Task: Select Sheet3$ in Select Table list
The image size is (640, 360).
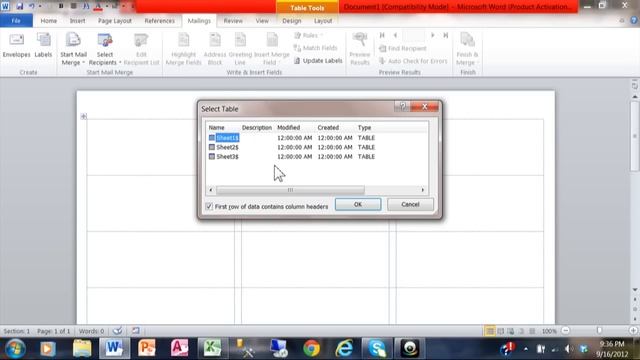Action: (x=227, y=157)
